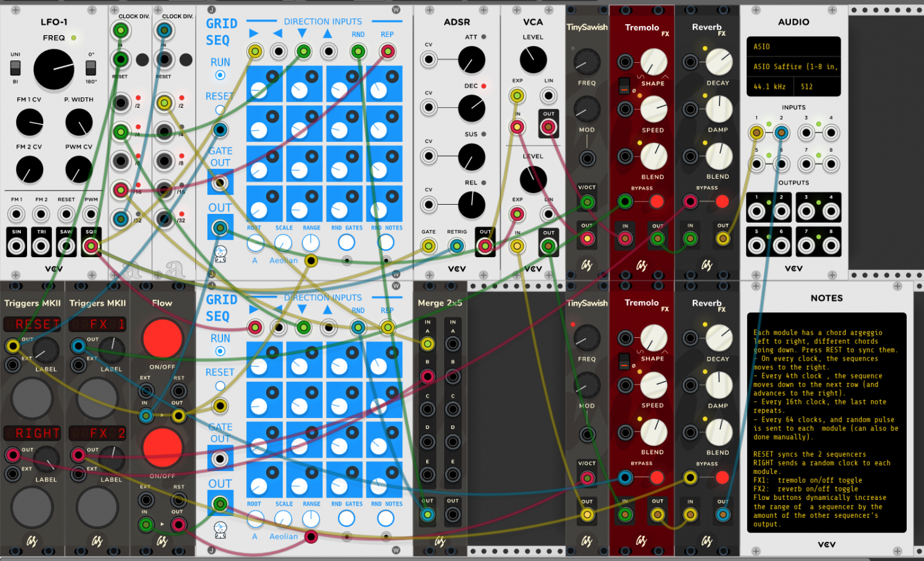
Task: Click the ADSR OUT jack
Action: [485, 246]
